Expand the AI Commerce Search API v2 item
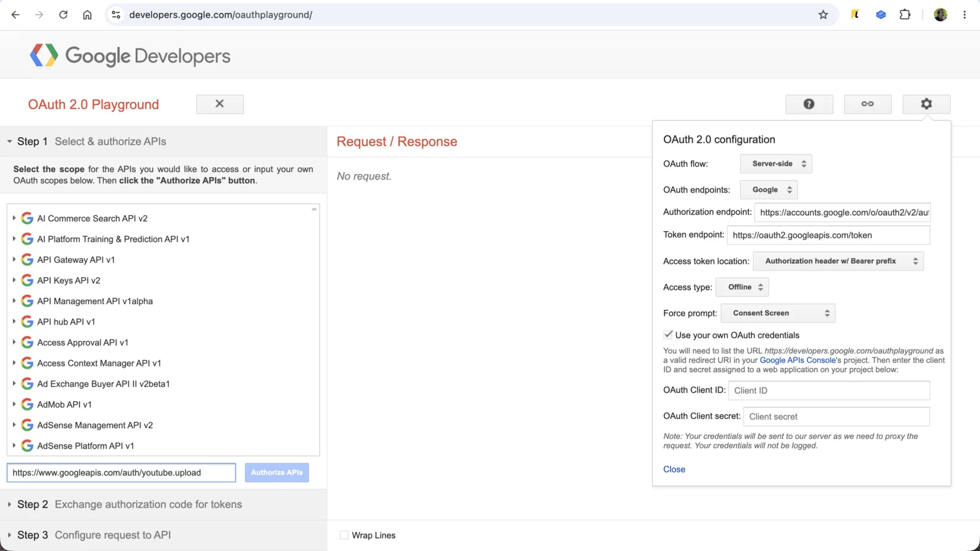The width and height of the screenshot is (980, 551). 14,218
